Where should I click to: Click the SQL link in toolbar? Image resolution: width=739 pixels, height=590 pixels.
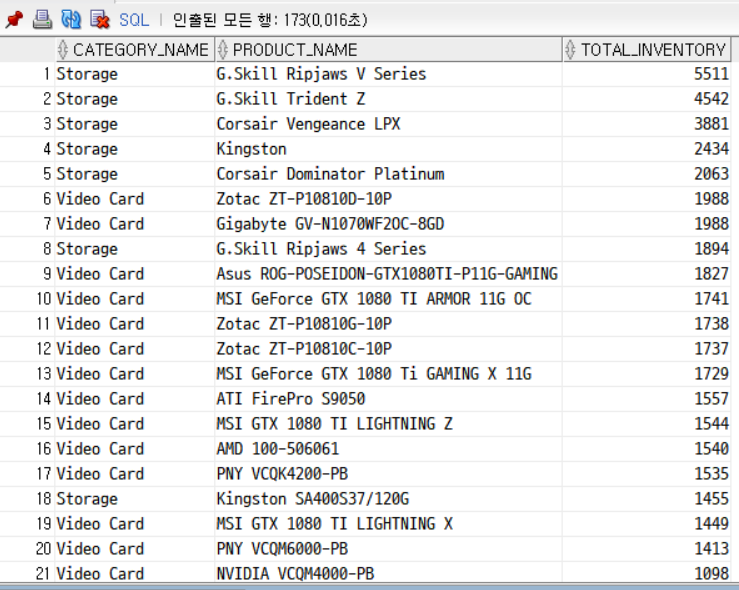(134, 20)
